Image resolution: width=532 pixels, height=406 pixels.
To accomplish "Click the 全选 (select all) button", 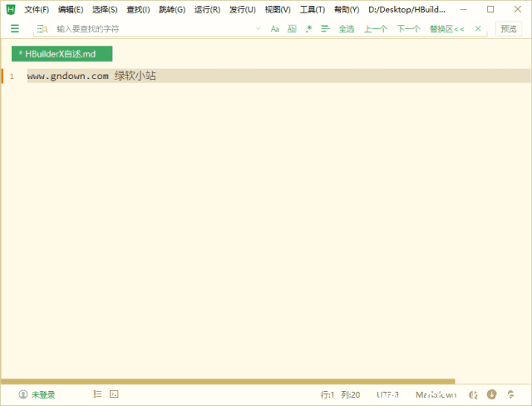I will coord(346,28).
